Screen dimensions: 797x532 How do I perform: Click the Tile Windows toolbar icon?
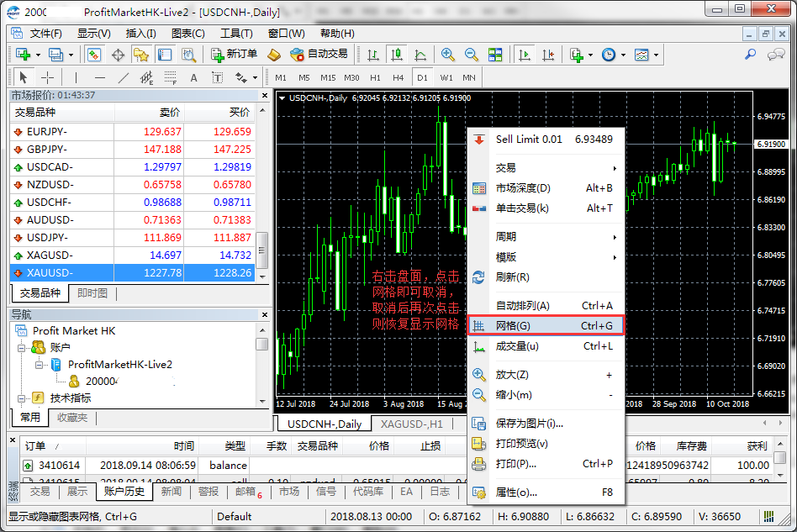coord(495,55)
